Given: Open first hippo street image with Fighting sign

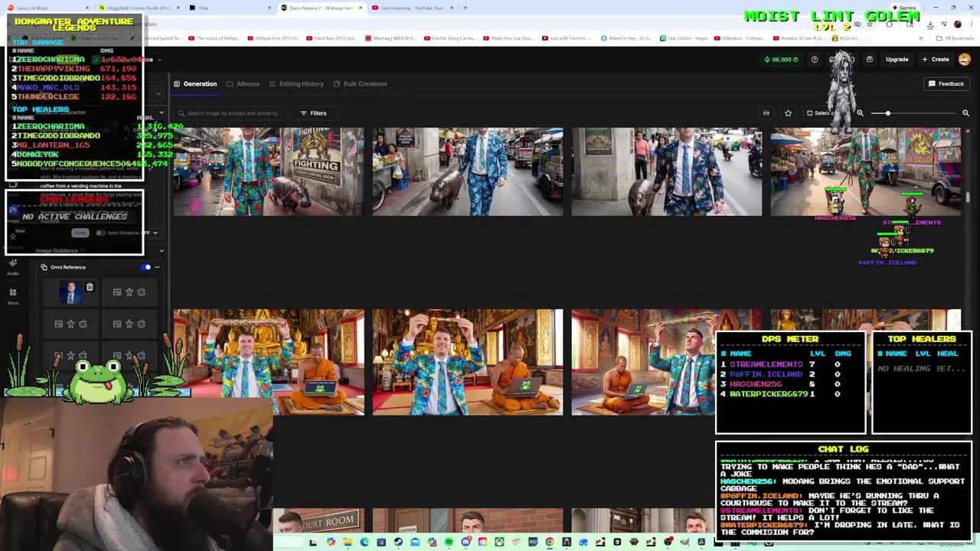Looking at the screenshot, I should [269, 172].
